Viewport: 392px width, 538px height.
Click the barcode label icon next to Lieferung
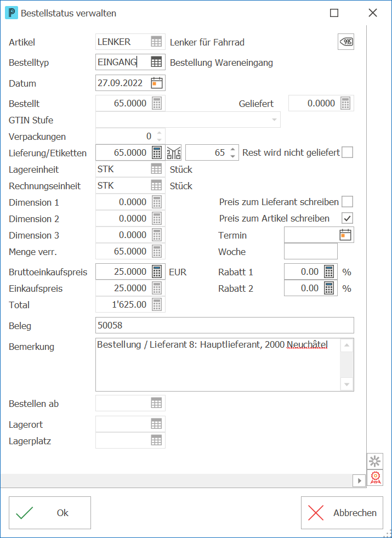click(174, 152)
